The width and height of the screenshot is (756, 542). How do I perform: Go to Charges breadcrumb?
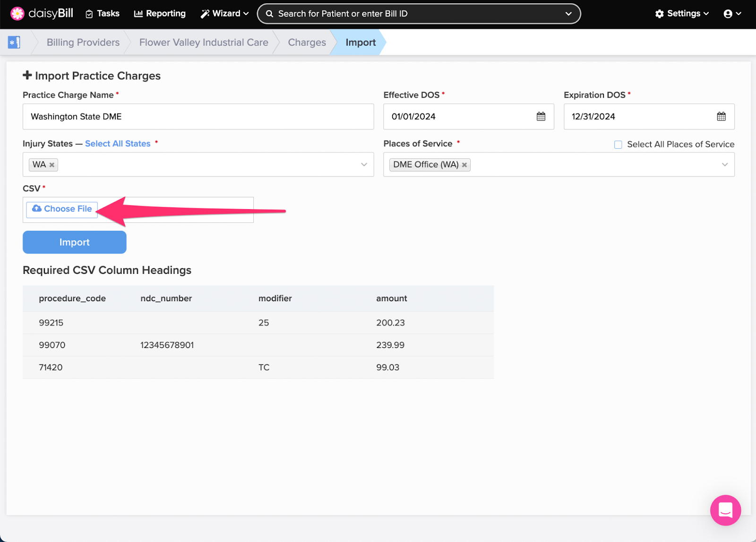tap(307, 42)
